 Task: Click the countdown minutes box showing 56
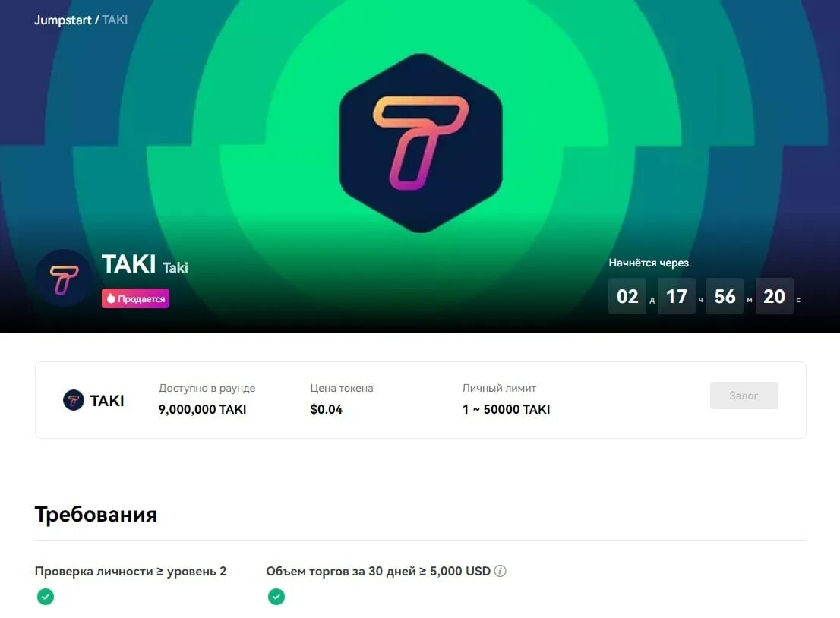click(725, 296)
